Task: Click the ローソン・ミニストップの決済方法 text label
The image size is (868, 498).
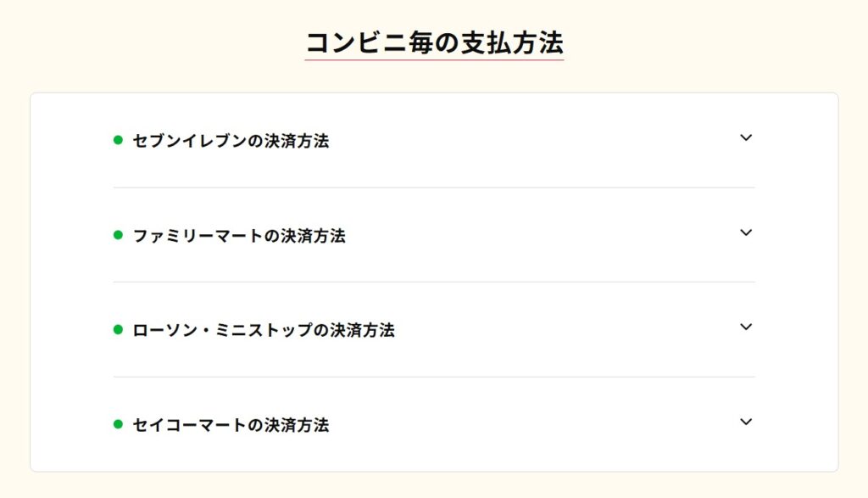Action: [264, 331]
